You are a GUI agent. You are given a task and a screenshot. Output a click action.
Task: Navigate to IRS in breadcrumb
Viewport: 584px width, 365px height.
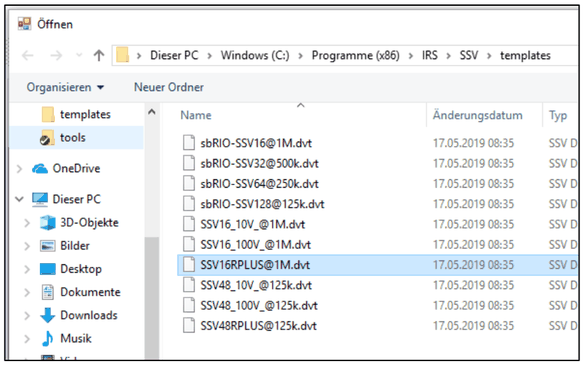[429, 55]
